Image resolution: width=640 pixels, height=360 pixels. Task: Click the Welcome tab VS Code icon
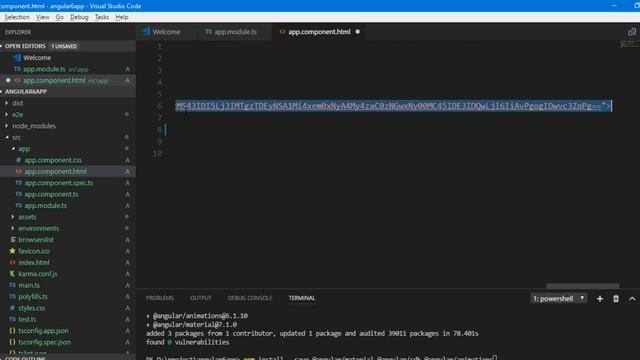click(x=146, y=31)
